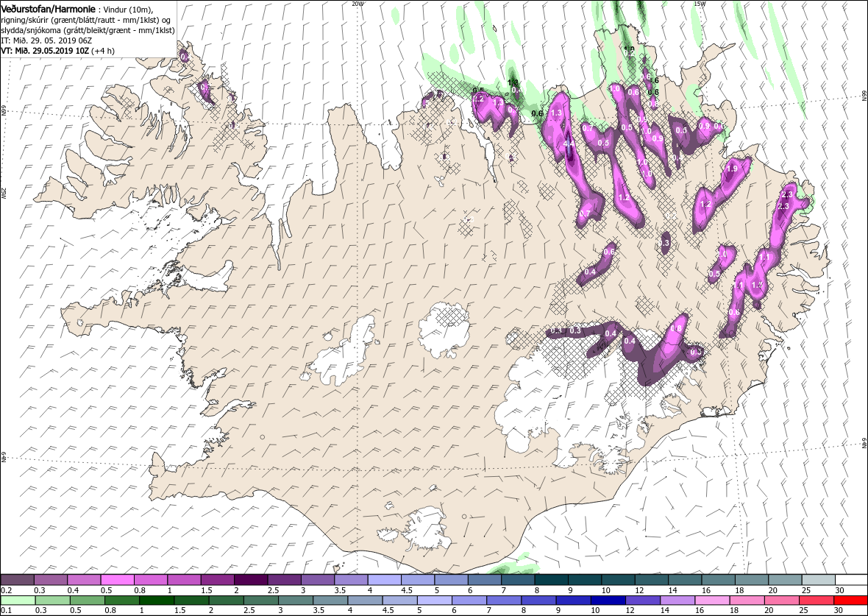Select the 12 swatch in upper legend row
Image resolution: width=868 pixels, height=616 pixels.
(652, 579)
